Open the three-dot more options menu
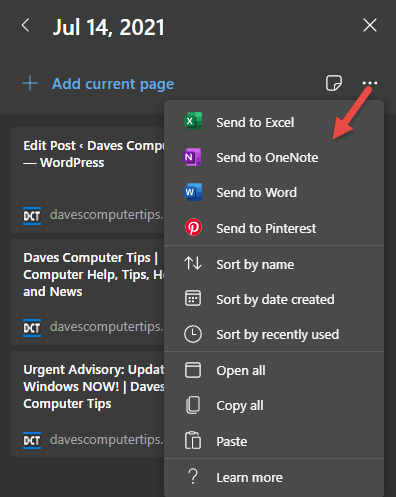The height and width of the screenshot is (497, 396). (x=370, y=83)
